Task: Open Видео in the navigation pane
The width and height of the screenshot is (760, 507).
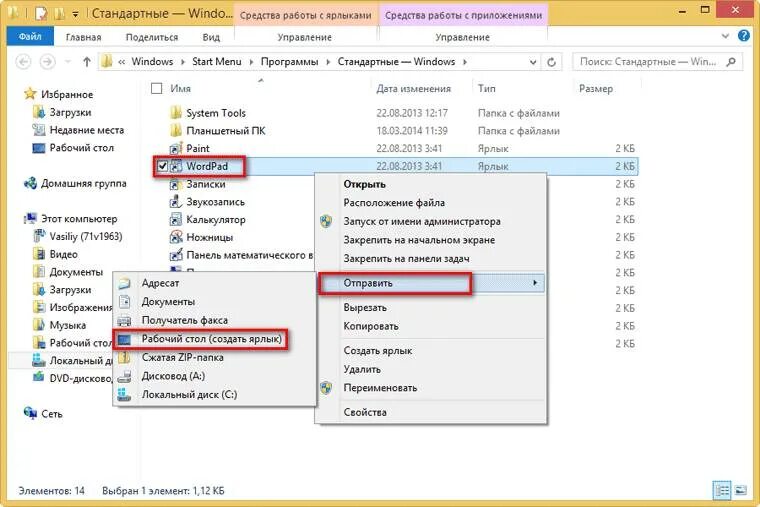Action: tap(63, 254)
